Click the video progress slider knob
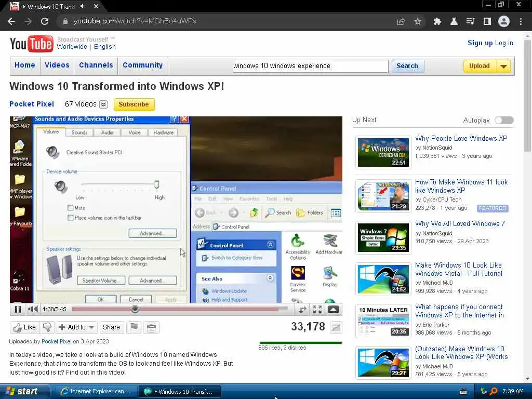 [x=135, y=309]
